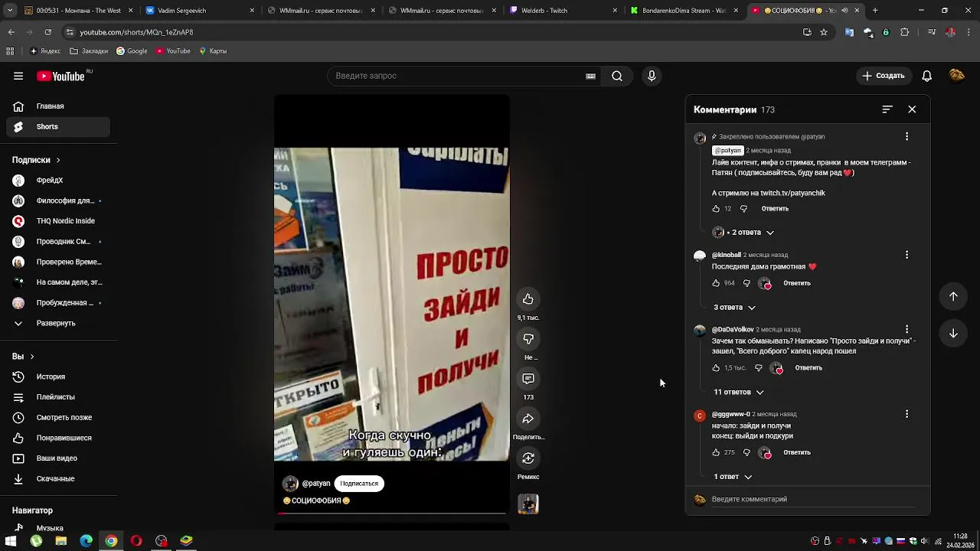Screen dimensions: 980x551
Task: Select Shorts in the sidebar
Action: (58, 127)
